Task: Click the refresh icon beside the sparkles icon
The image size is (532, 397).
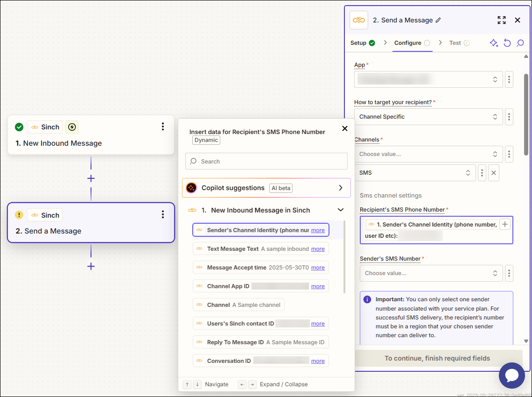Action: point(507,43)
